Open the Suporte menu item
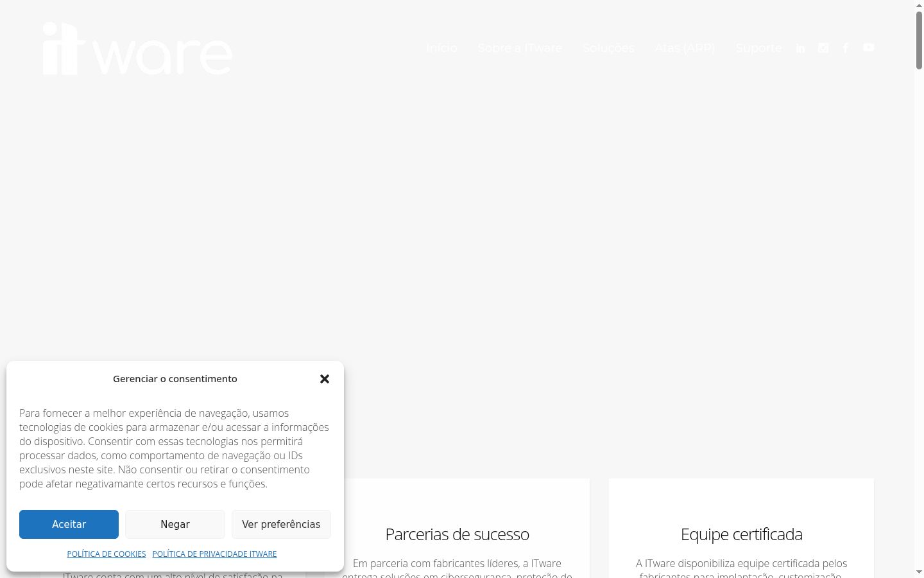Image resolution: width=924 pixels, height=578 pixels. pos(758,48)
